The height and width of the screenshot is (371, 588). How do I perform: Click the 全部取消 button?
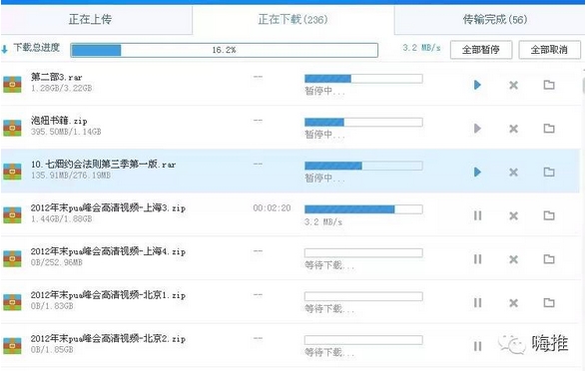[549, 50]
